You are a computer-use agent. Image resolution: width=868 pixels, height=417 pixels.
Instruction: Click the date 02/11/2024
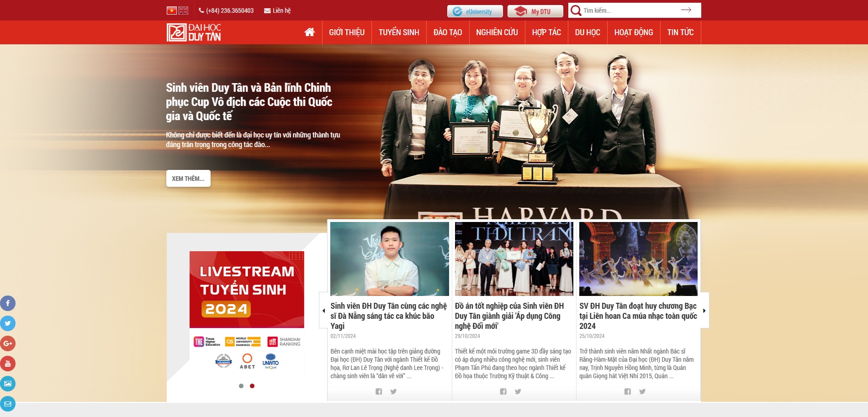tap(343, 336)
